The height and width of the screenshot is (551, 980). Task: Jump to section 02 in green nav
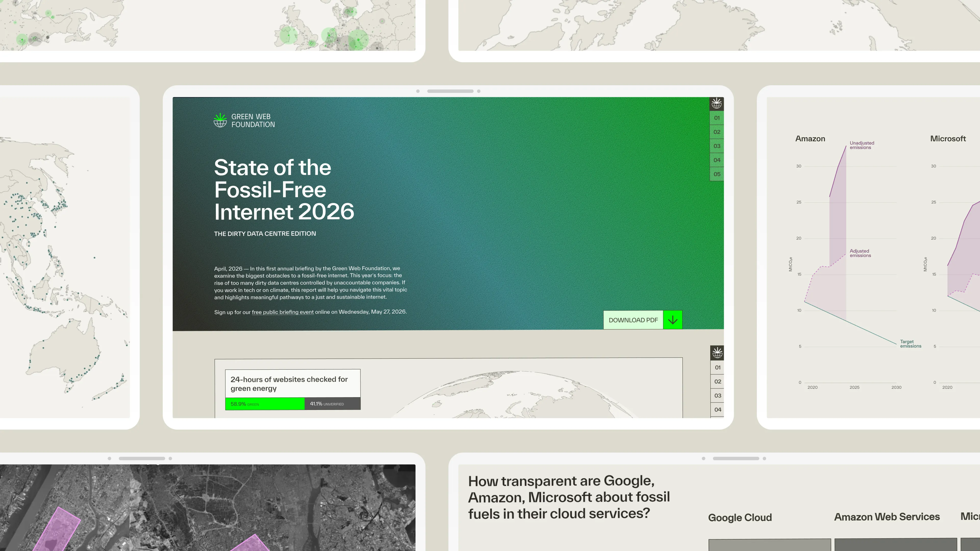point(717,132)
